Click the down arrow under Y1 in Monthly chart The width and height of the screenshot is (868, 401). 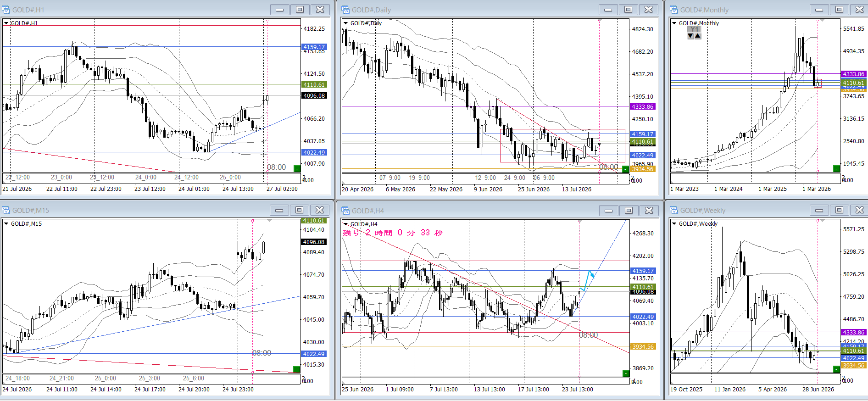[690, 36]
